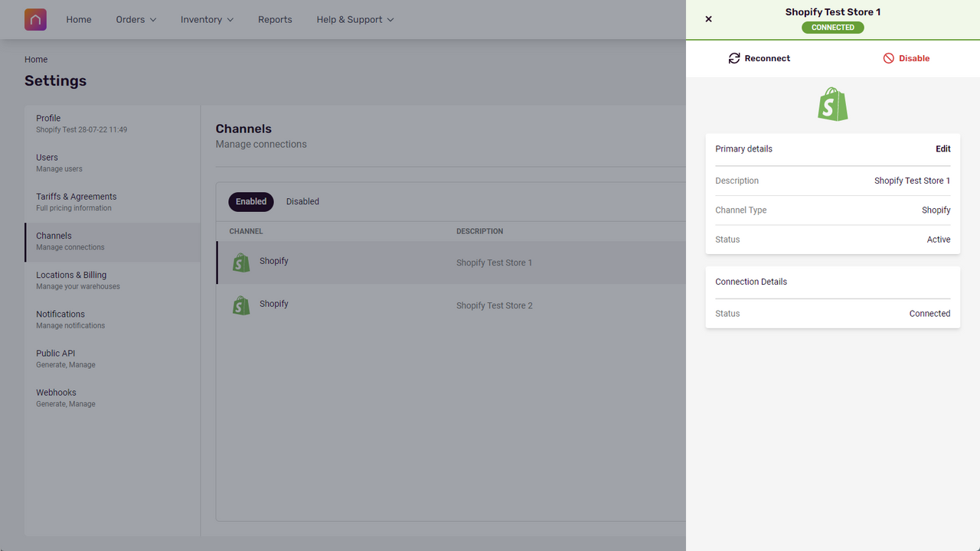980x551 pixels.
Task: Click Shopify icon in Test Store 1 row
Action: click(241, 262)
